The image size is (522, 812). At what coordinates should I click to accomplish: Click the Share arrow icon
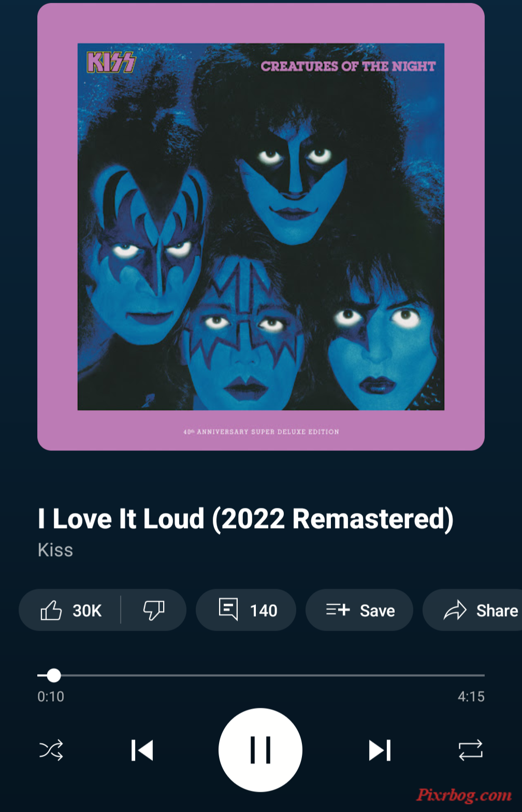click(x=455, y=610)
